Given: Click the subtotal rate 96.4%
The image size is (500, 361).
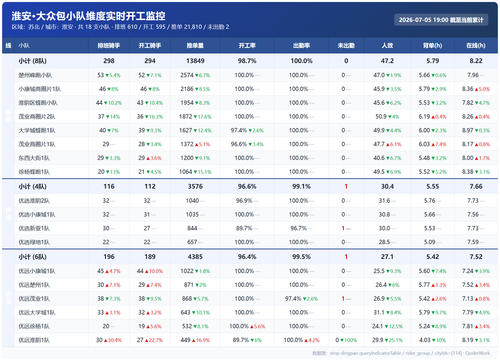Looking at the screenshot, I should tap(247, 257).
